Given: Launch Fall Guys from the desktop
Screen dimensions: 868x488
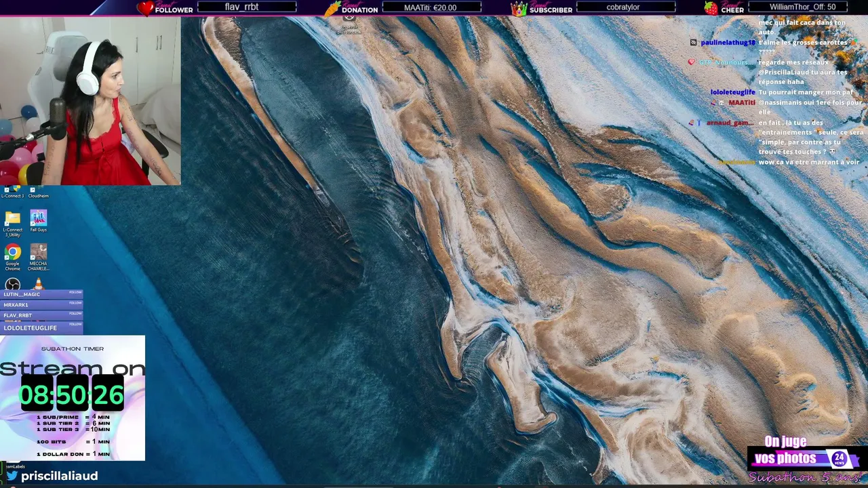Looking at the screenshot, I should pos(38,221).
